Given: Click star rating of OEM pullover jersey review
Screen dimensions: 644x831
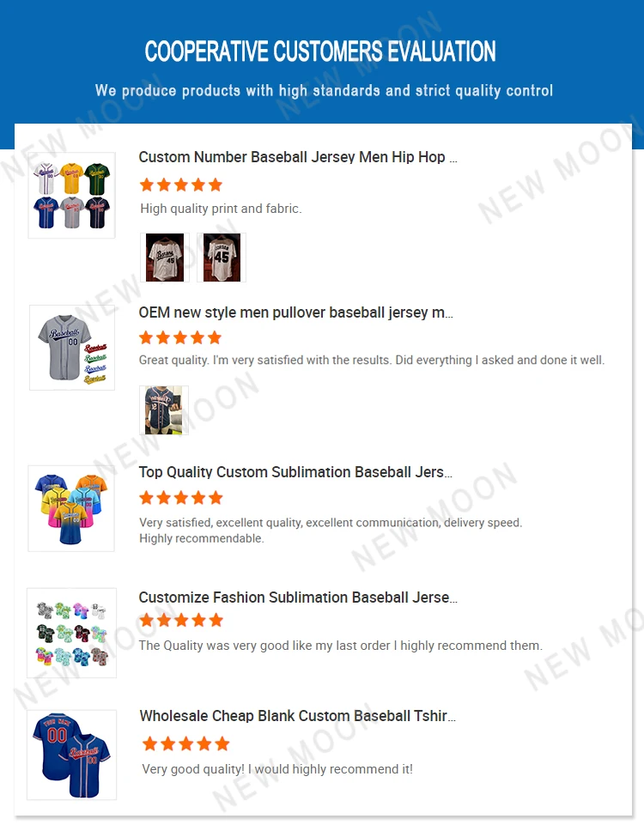Looking at the screenshot, I should 180,337.
